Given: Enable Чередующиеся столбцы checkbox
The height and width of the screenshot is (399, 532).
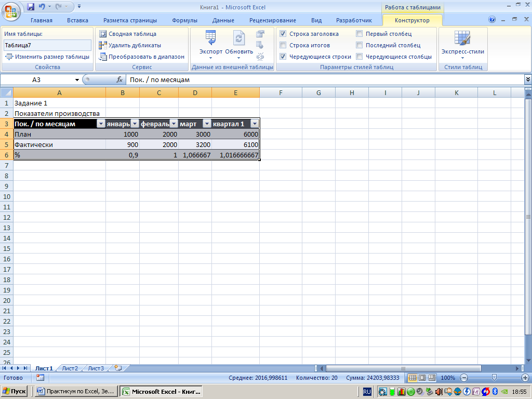Looking at the screenshot, I should pos(360,57).
